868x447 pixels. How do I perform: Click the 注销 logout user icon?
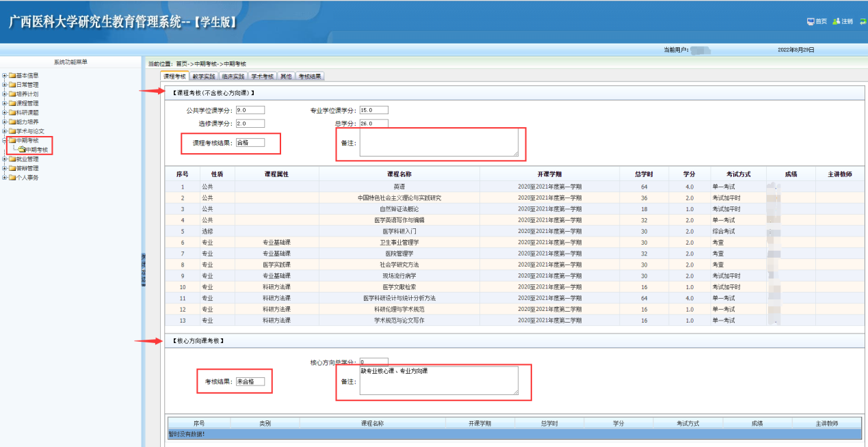(836, 22)
